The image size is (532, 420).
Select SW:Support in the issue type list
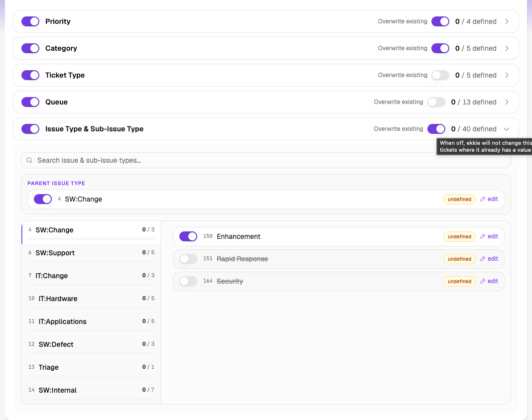pos(91,255)
